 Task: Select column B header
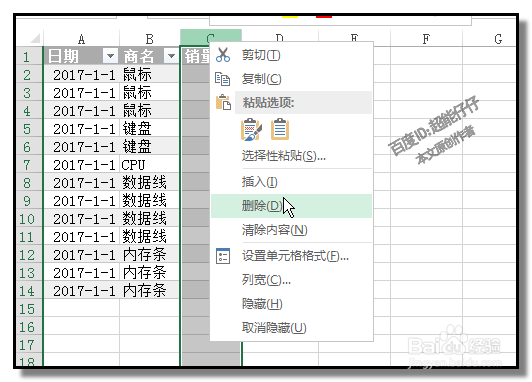point(150,38)
